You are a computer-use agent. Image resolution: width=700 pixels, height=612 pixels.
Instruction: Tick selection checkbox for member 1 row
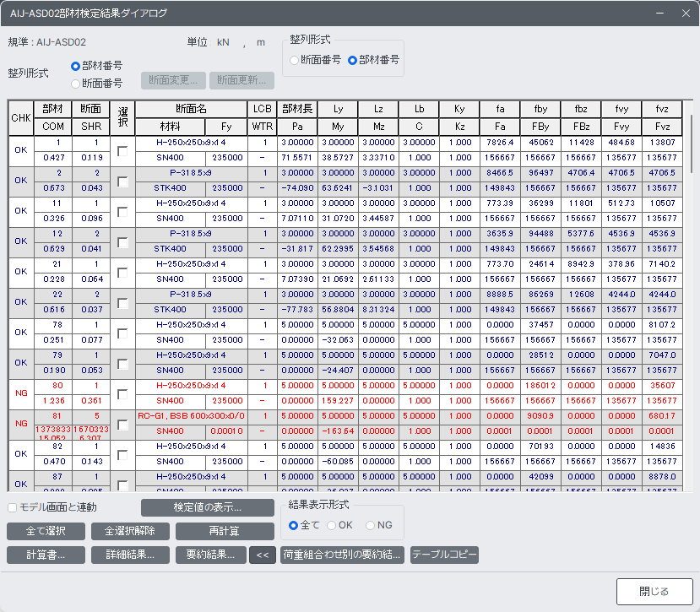pos(122,151)
